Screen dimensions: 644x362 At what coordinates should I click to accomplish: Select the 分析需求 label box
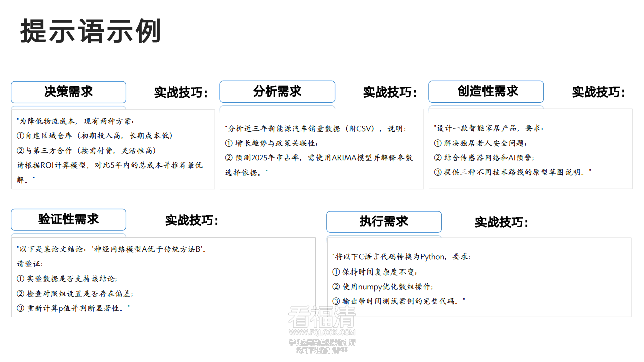[277, 92]
